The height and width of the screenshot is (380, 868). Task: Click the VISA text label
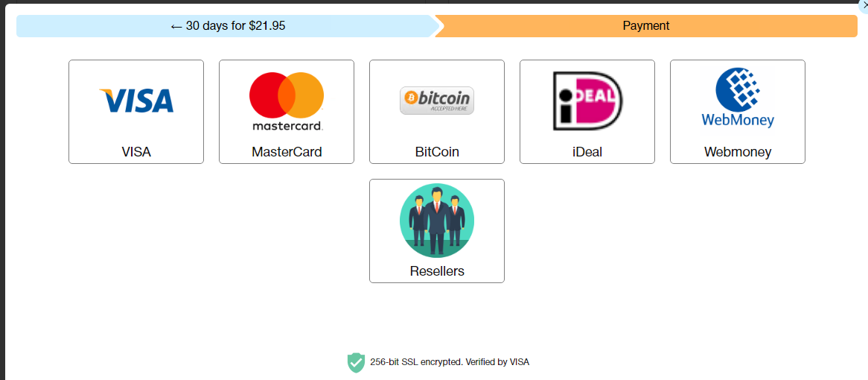136,152
